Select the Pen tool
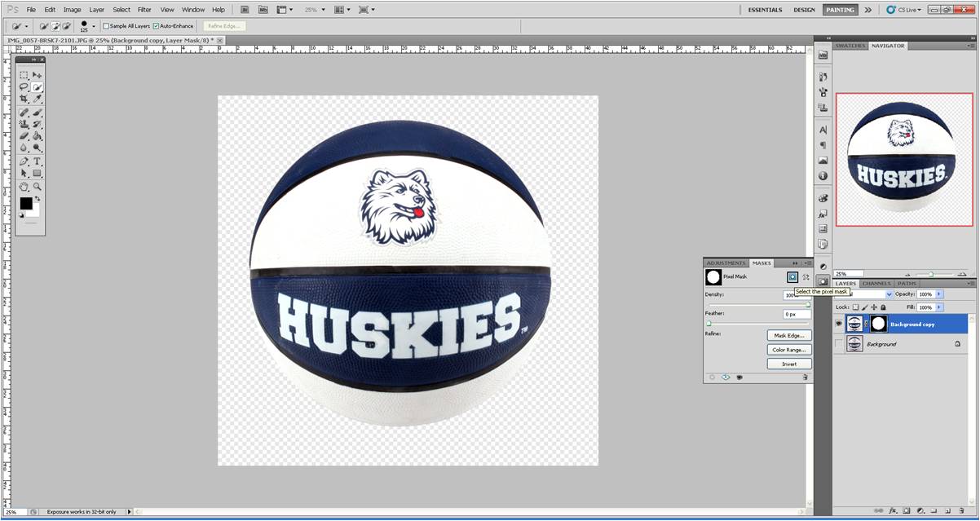Screen dimensions: 980x521 (24, 161)
